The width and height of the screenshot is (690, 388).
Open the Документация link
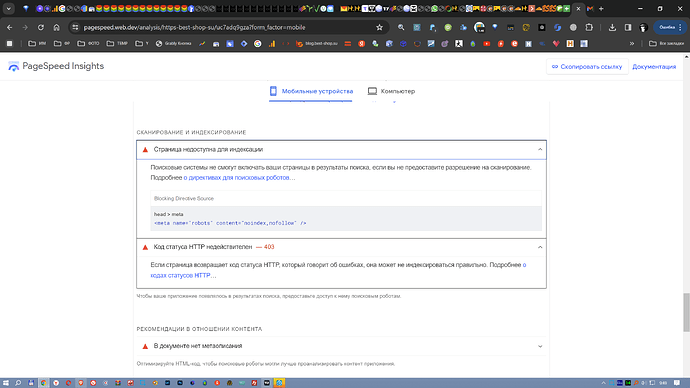point(654,67)
